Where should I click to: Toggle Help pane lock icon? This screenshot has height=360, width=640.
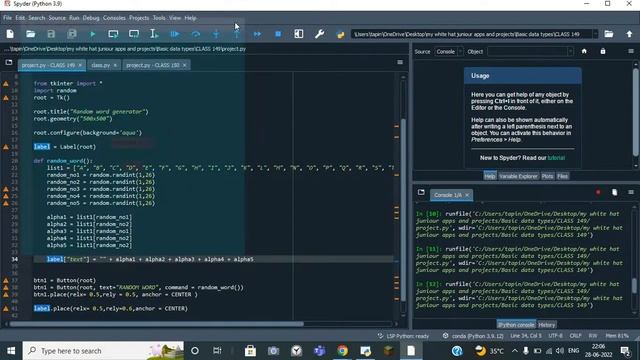pyautogui.click(x=603, y=51)
